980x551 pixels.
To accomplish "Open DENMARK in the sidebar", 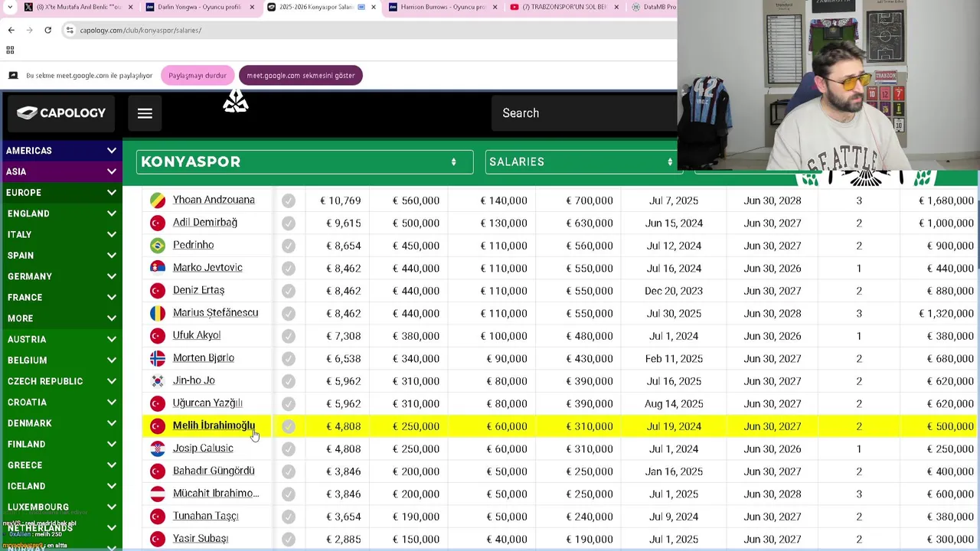I will 61,423.
